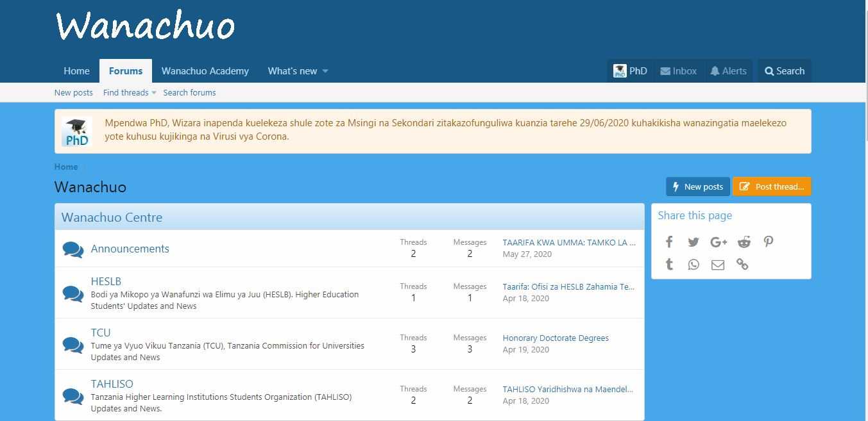Viewport: 868px width, 421px height.
Task: Share page via Facebook icon
Action: point(669,242)
